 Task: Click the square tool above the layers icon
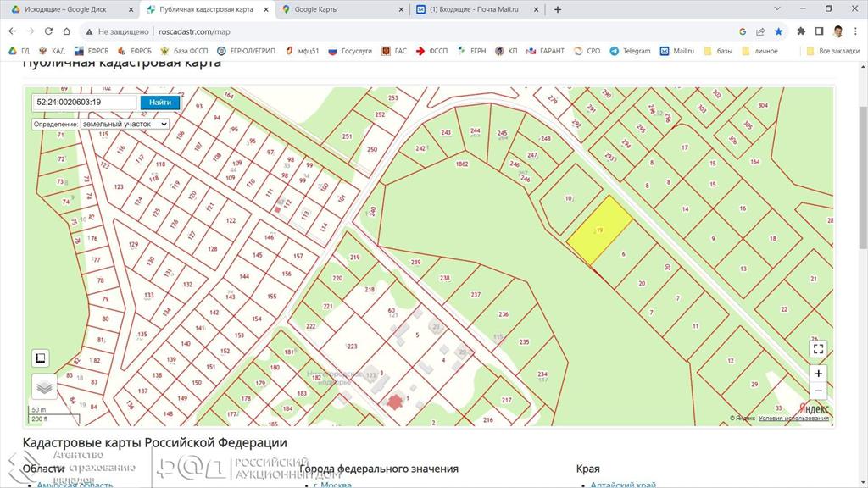pos(41,358)
